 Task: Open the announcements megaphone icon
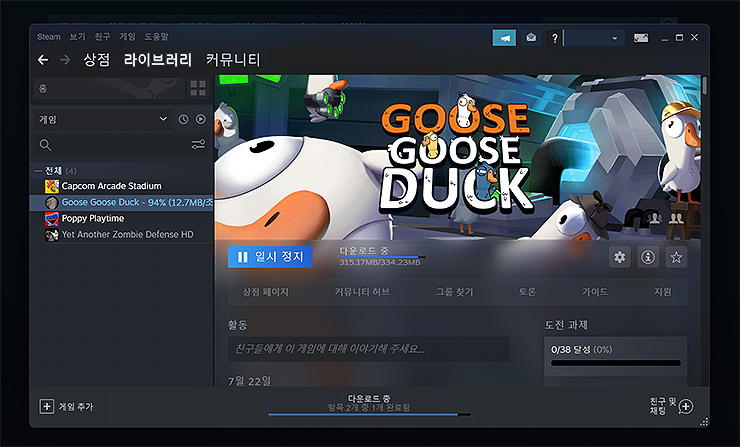[504, 38]
